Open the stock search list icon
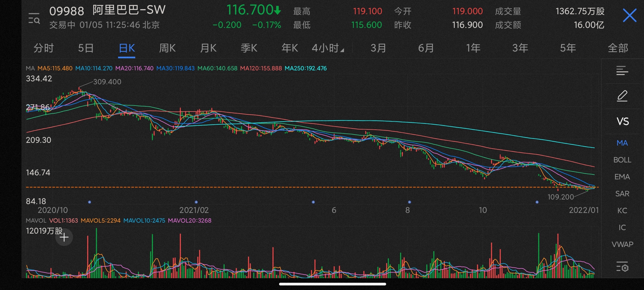The height and width of the screenshot is (290, 644). [x=34, y=18]
